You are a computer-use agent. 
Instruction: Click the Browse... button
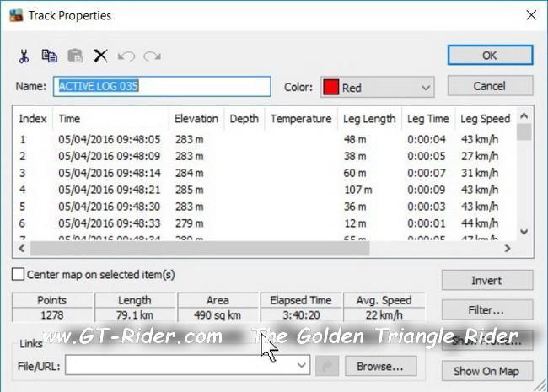click(380, 366)
